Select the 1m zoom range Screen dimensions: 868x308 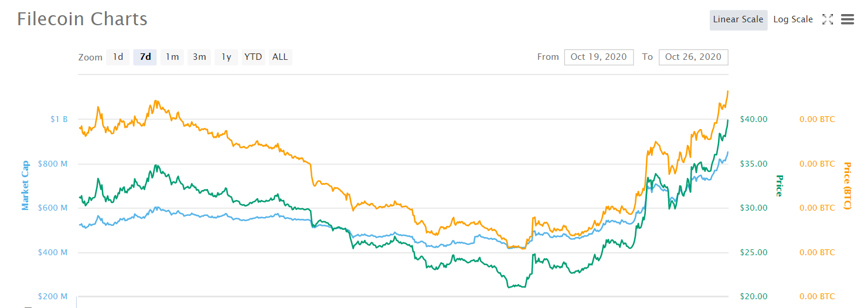coord(172,57)
